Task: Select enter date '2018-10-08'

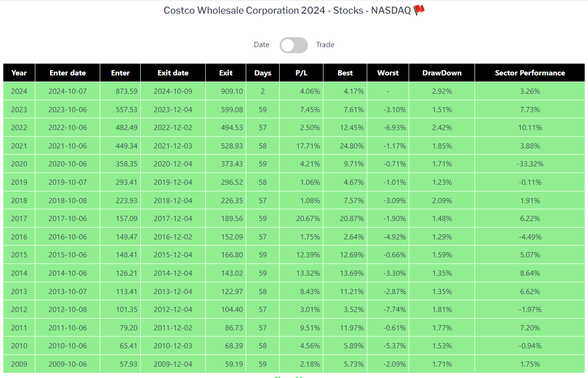Action: [68, 201]
